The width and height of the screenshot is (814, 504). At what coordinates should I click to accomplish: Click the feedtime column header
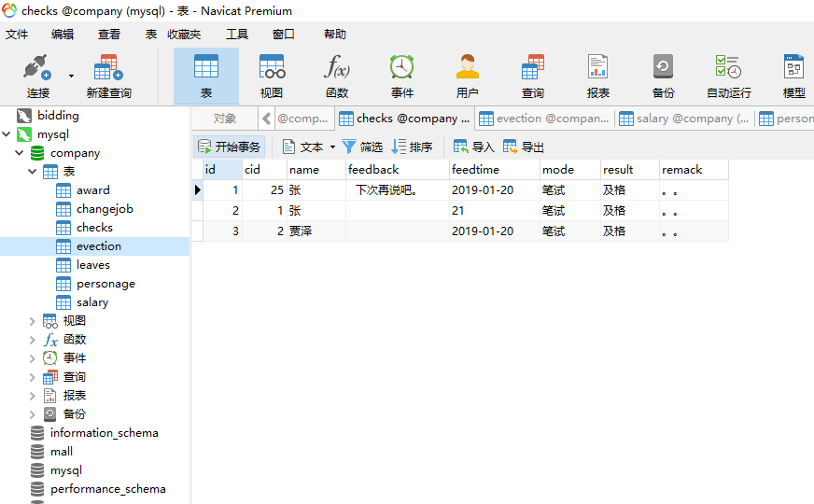click(x=494, y=170)
